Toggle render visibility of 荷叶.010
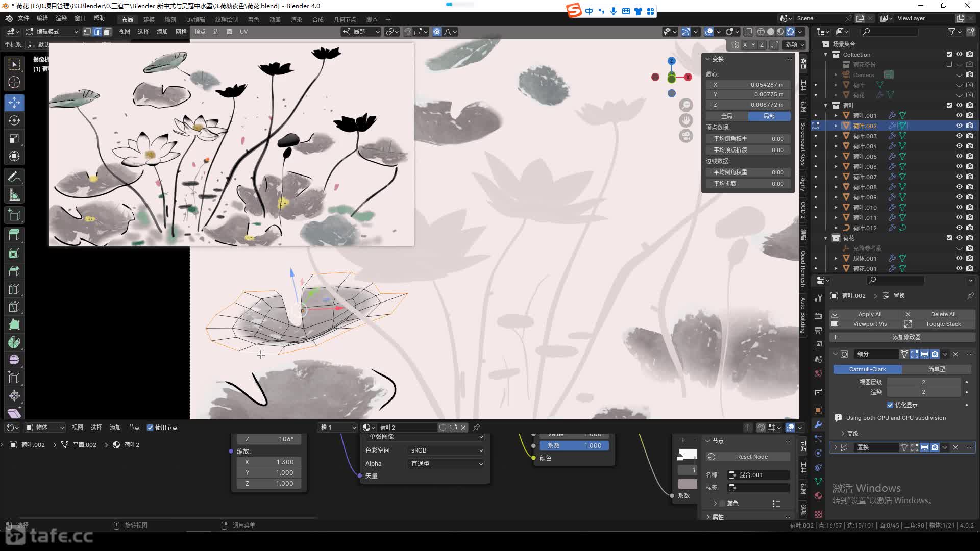The image size is (980, 551). (969, 207)
